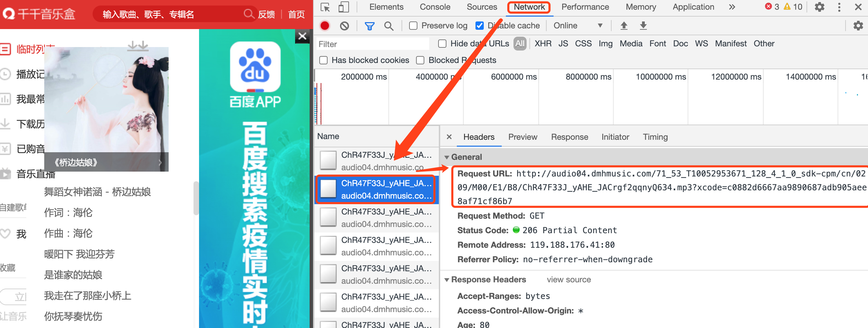Screen dimensions: 868x328
Task: Clear the network log
Action: [x=345, y=26]
